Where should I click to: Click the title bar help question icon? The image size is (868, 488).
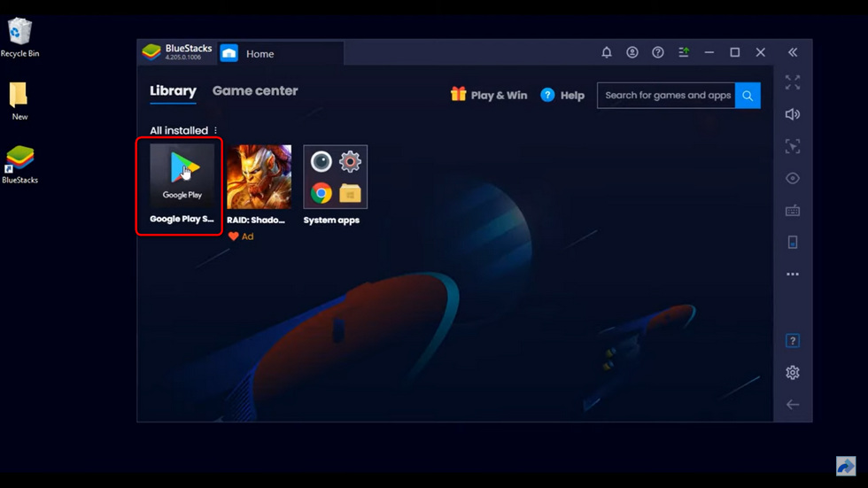tap(657, 52)
